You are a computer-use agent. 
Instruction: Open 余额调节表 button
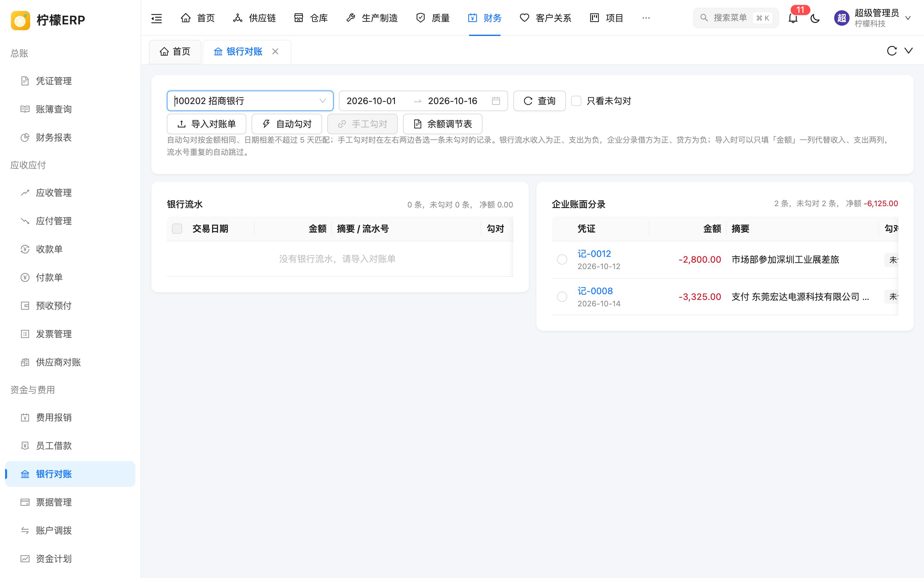tap(442, 124)
